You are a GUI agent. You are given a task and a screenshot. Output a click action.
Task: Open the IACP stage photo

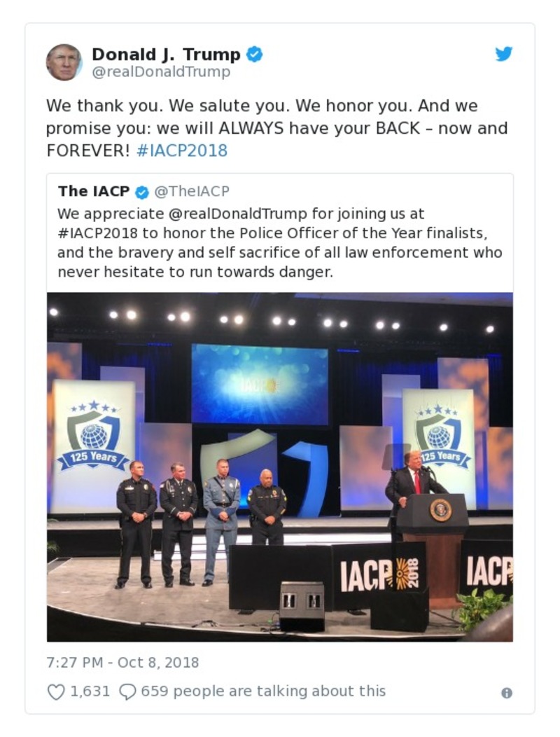[279, 466]
